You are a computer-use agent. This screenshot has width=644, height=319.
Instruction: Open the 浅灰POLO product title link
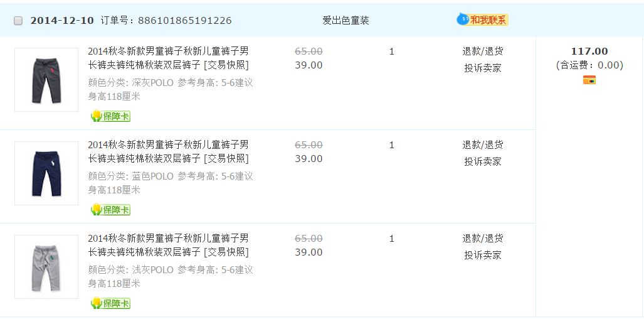(168, 245)
